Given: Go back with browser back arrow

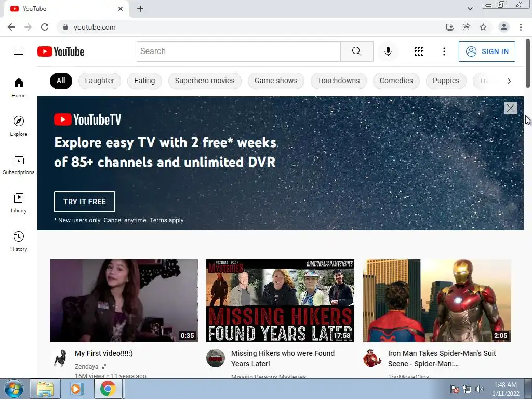Looking at the screenshot, I should [11, 27].
